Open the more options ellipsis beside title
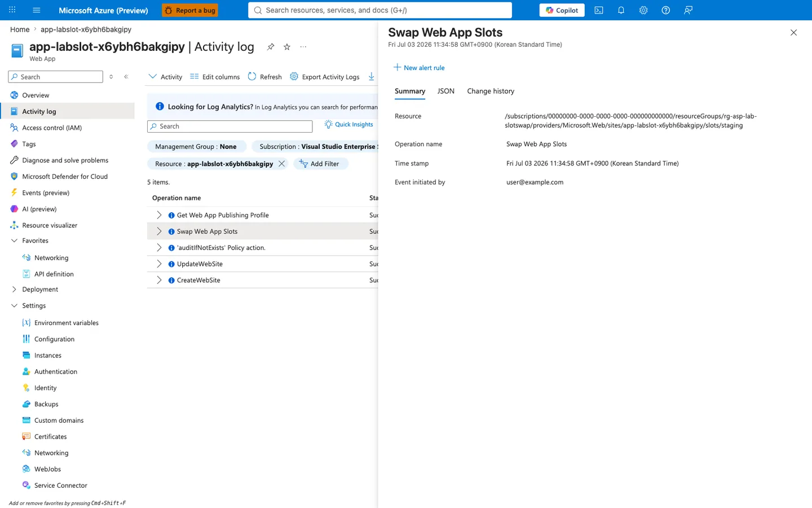This screenshot has width=812, height=508. click(303, 47)
